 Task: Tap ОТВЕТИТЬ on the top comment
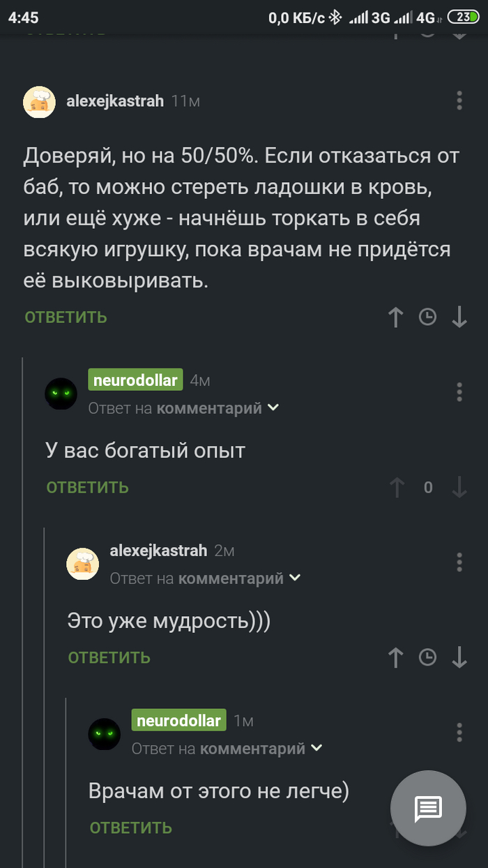coord(65,317)
